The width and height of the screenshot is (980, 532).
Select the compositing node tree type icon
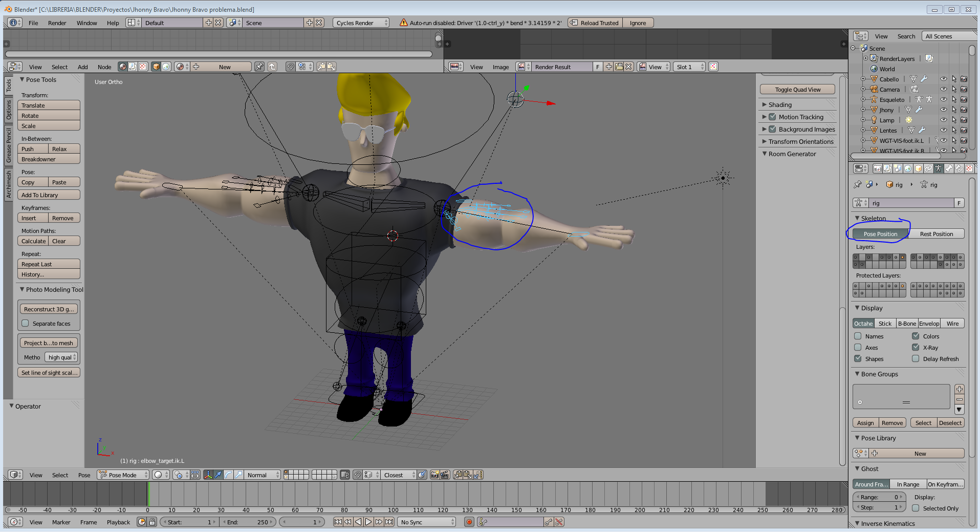(133, 67)
